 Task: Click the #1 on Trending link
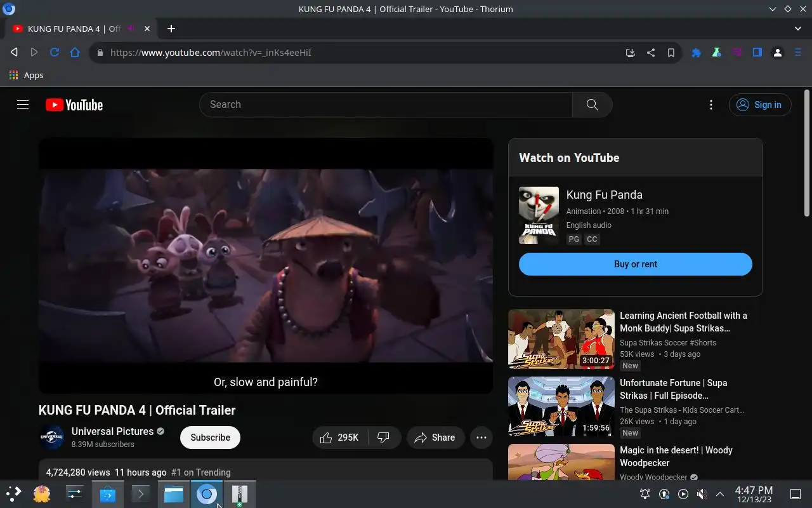(200, 472)
